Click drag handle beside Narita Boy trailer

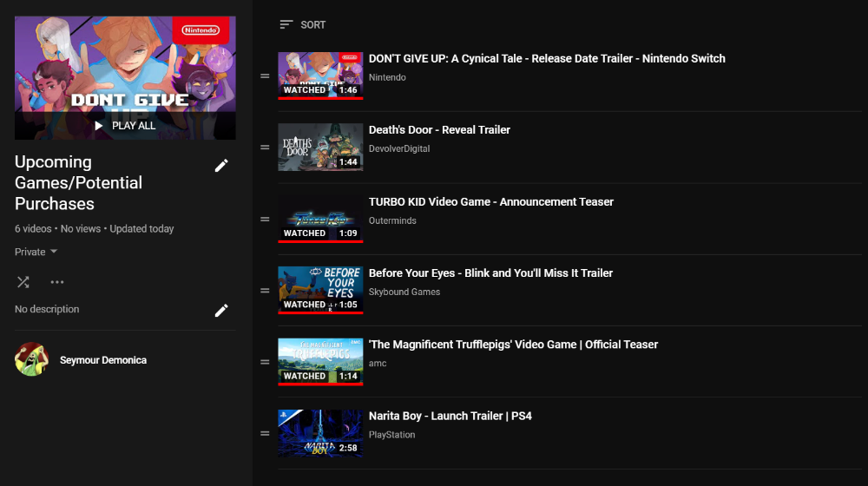point(265,433)
